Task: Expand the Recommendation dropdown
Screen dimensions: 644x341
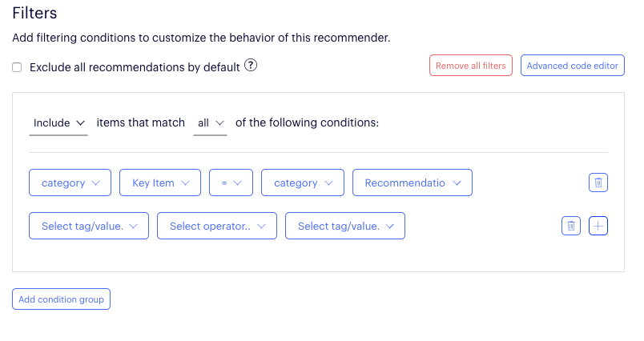Action: (412, 183)
